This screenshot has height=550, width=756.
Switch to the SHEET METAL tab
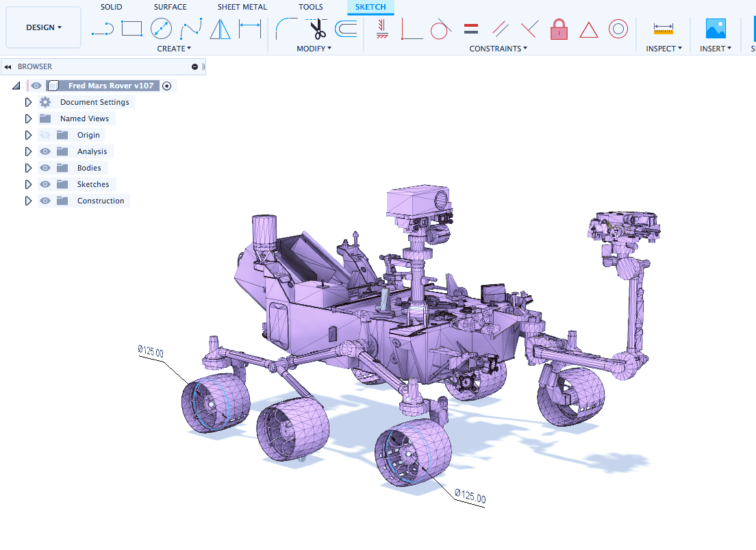coord(242,7)
